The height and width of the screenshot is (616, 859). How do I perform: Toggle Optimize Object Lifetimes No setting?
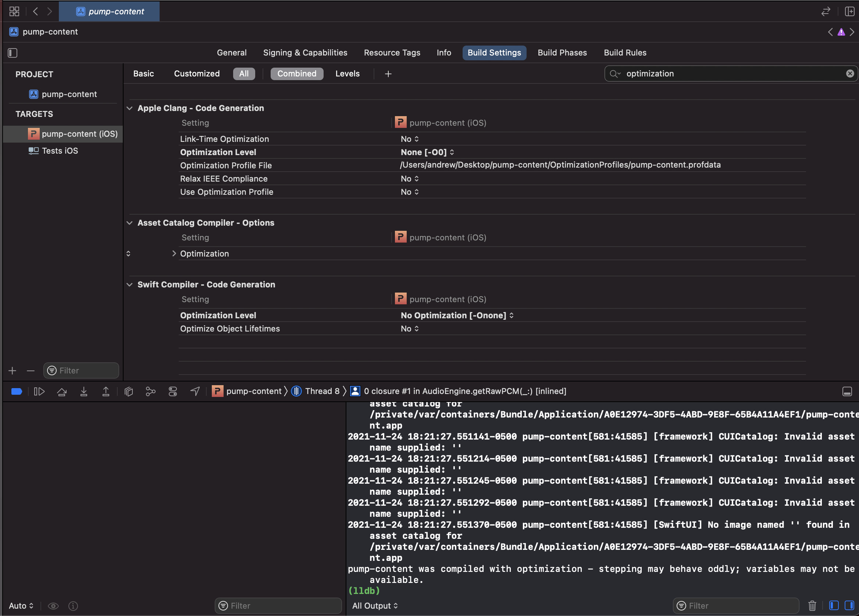click(x=410, y=328)
